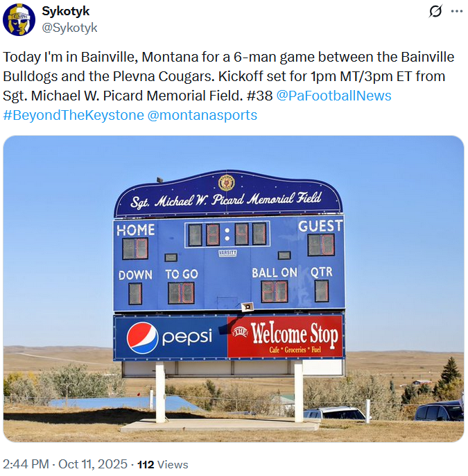The image size is (468, 476).
Task: Click the Pepsi globe logo in photo
Action: [x=143, y=337]
